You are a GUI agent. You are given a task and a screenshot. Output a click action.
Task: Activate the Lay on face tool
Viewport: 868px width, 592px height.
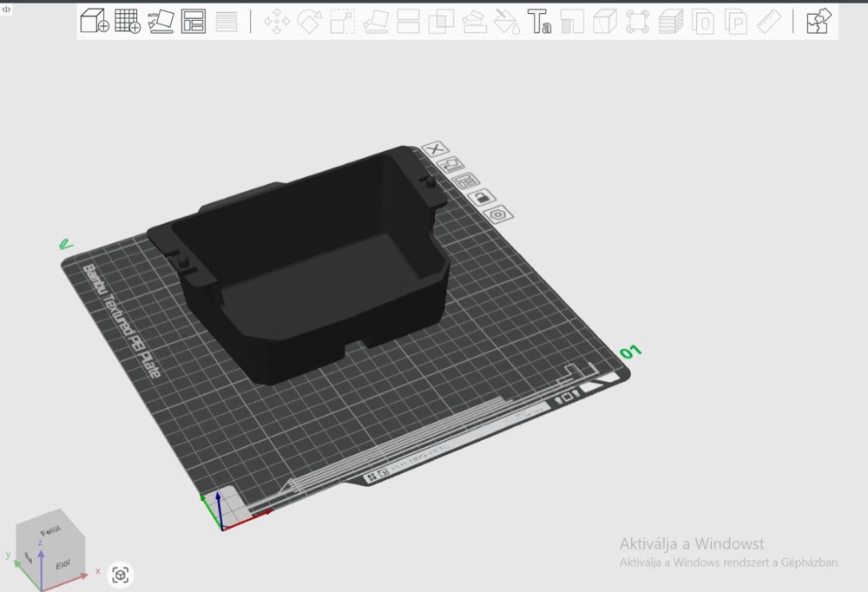(375, 22)
